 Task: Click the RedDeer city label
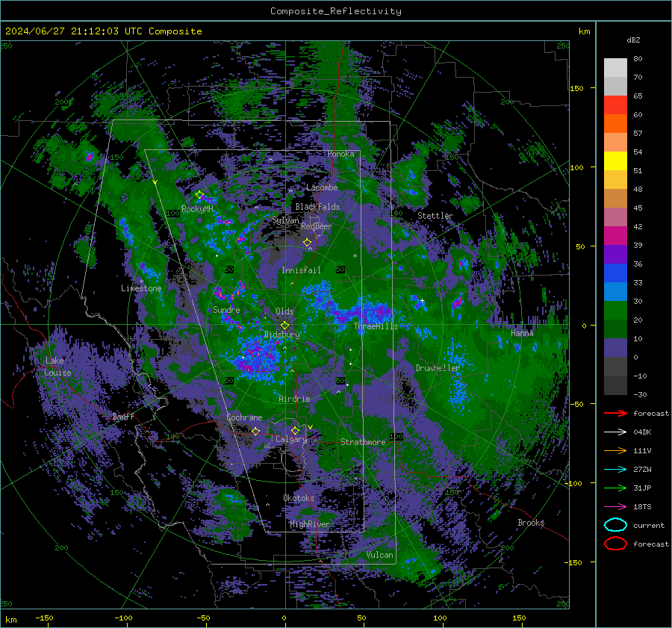click(x=317, y=226)
